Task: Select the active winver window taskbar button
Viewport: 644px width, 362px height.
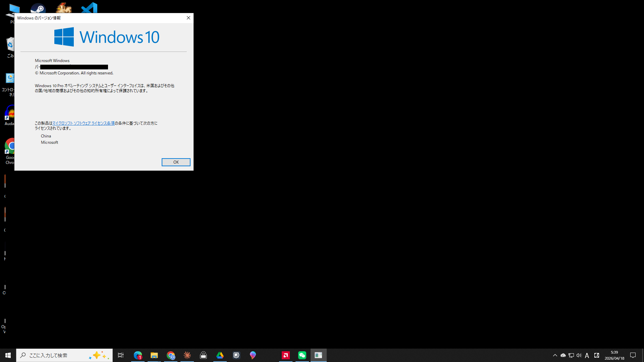Action: click(x=318, y=355)
